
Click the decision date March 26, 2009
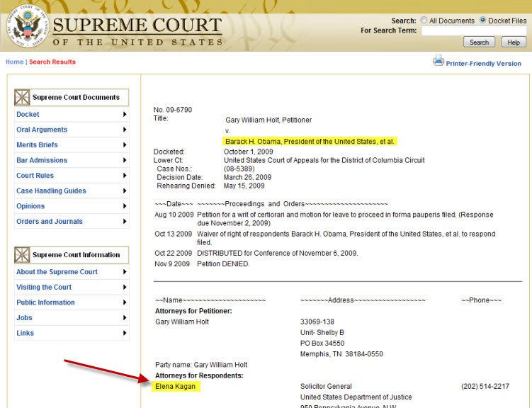coord(247,177)
